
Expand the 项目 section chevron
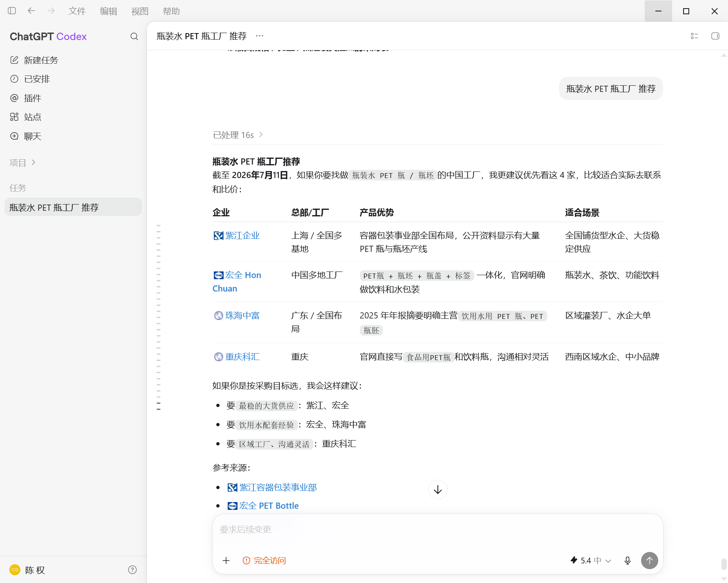(x=33, y=162)
